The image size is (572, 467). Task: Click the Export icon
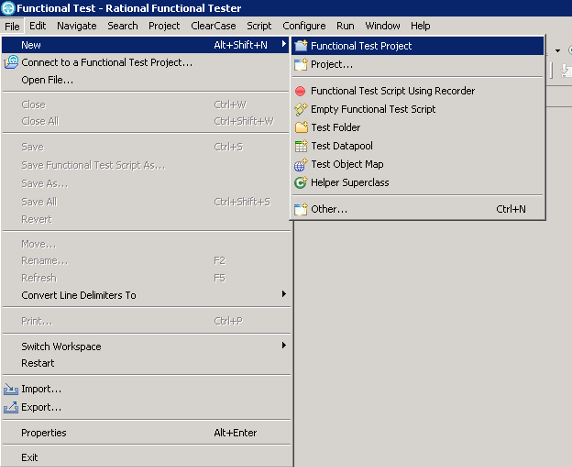click(x=11, y=407)
